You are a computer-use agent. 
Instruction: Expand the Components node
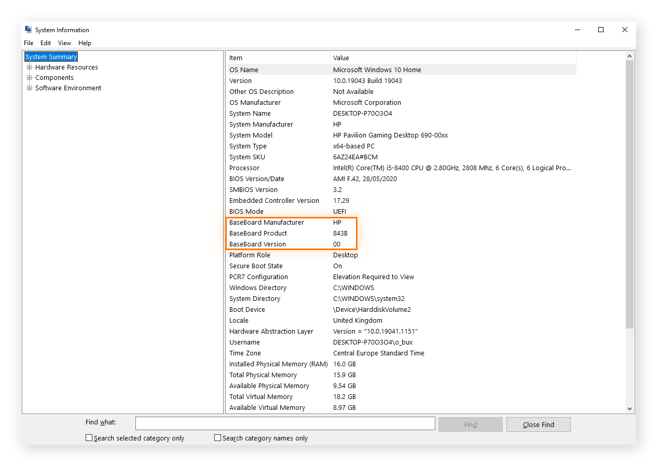click(29, 77)
